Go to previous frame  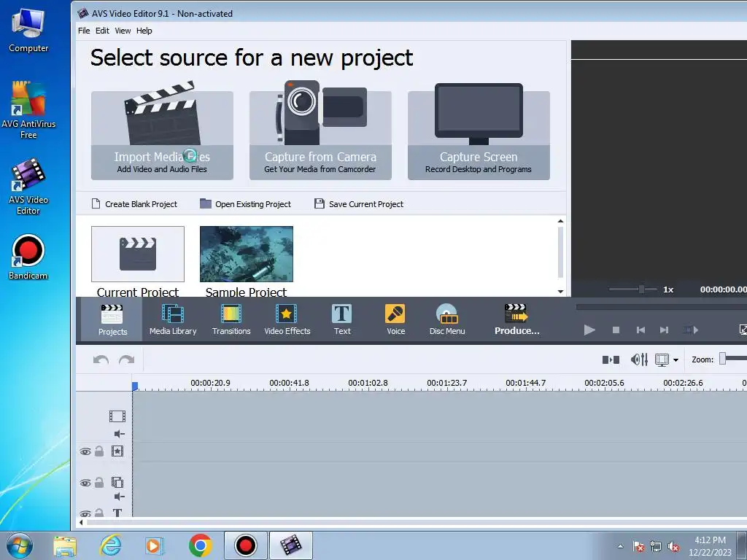[x=640, y=330]
